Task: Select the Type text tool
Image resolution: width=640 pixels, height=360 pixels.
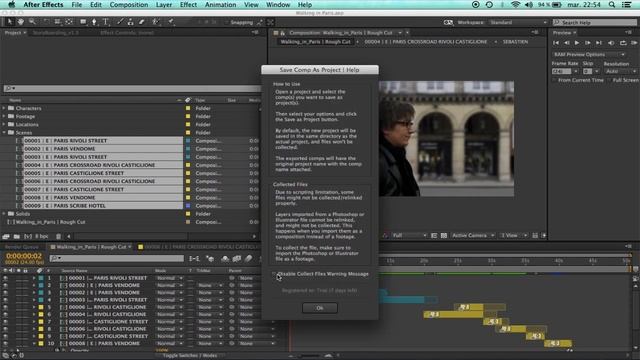Action: (x=106, y=22)
